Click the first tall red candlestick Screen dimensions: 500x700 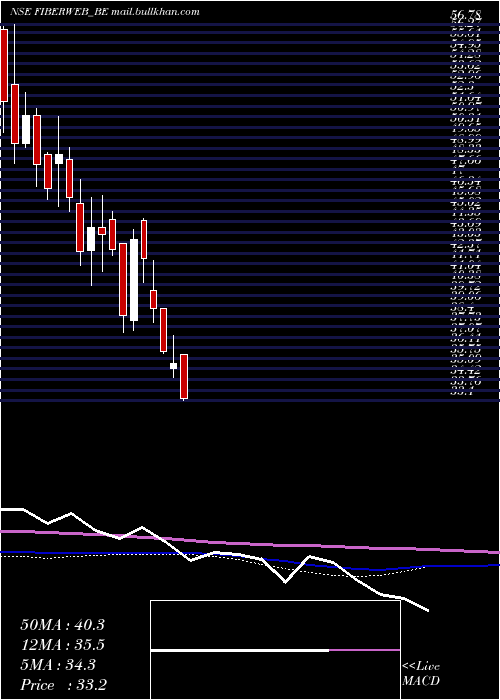4,65
